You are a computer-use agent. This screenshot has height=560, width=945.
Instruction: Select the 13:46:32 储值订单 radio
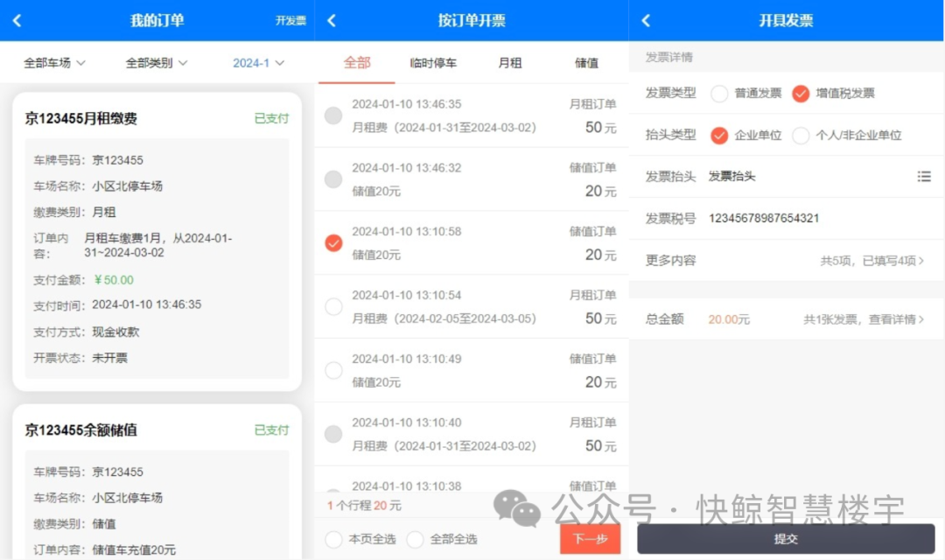click(333, 179)
